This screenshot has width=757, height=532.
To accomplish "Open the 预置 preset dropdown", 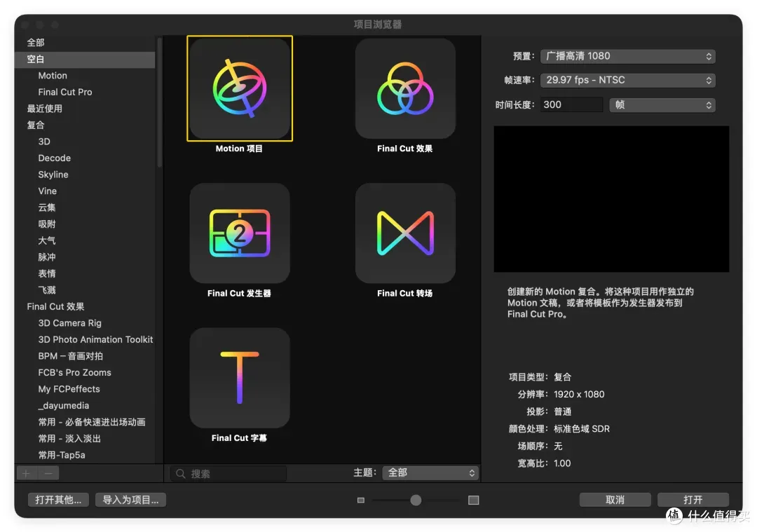I will [627, 56].
